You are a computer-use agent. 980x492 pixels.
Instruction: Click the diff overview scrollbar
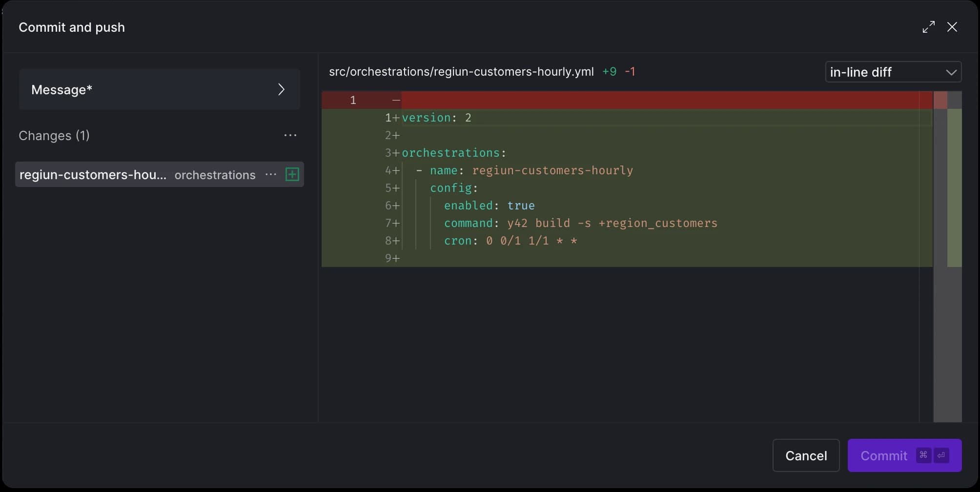pos(947,256)
